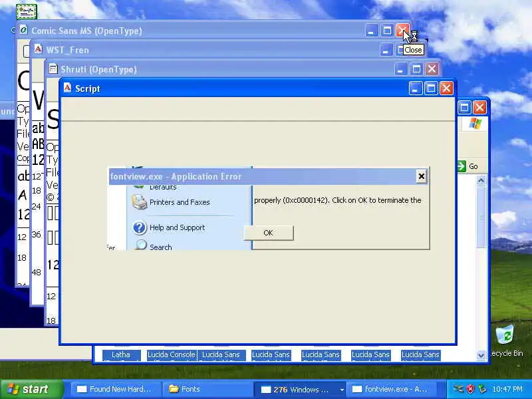Click the Safely Remove Hardware tray icon

click(458, 389)
